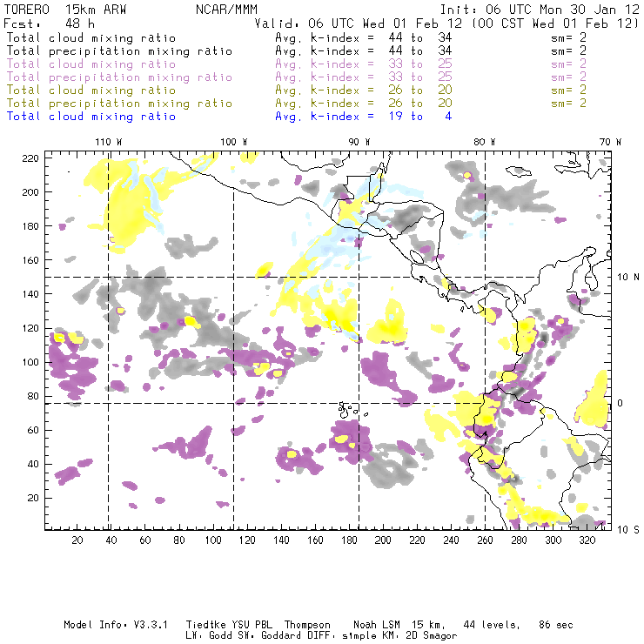Viewport: 644px width, 644px height.
Task: Select the "Noah LSM" label
Action: coord(377,625)
